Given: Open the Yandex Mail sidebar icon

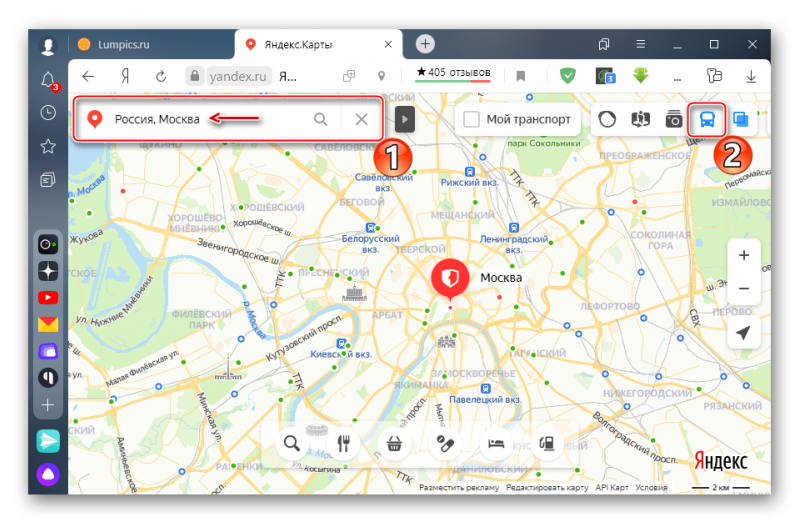Looking at the screenshot, I should pos(48,324).
